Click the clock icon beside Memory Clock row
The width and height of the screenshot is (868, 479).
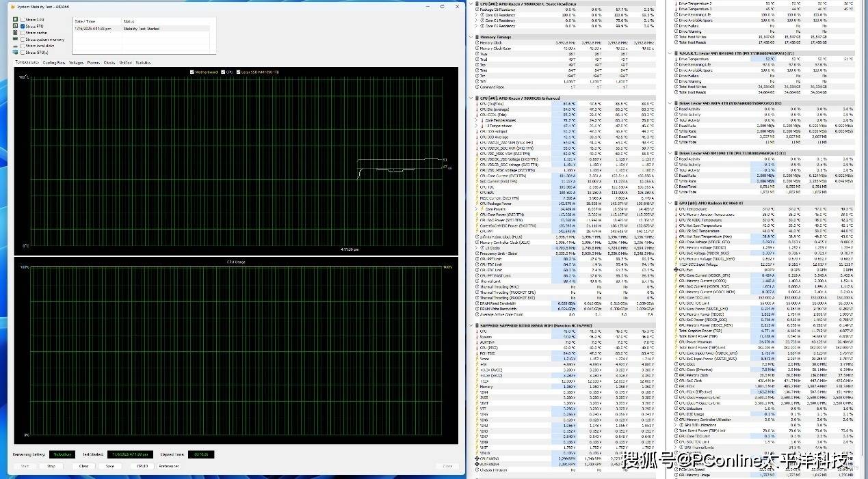click(477, 42)
